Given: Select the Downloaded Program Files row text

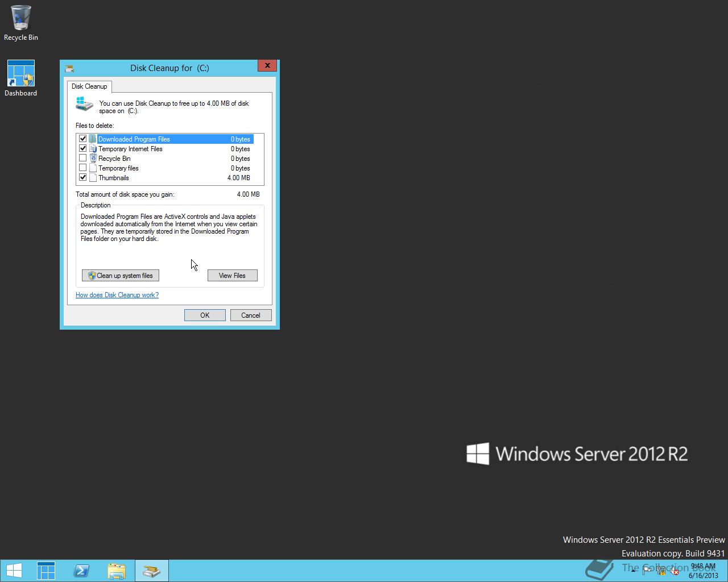Looking at the screenshot, I should [x=134, y=139].
